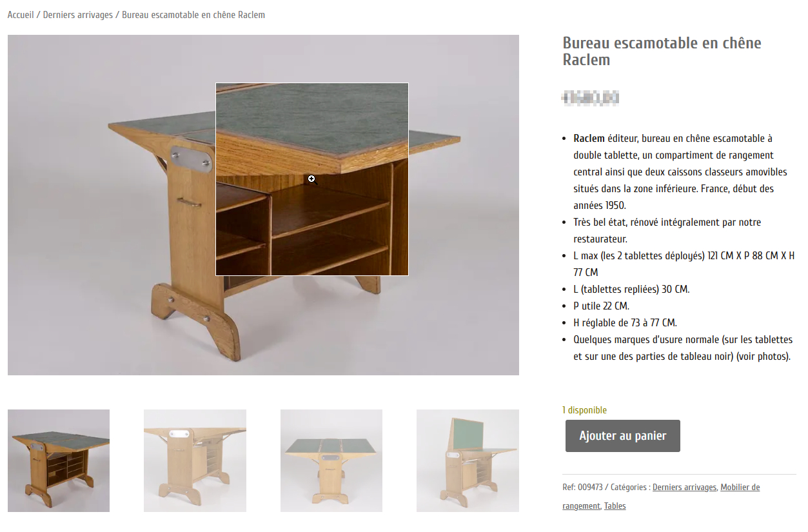This screenshot has width=808, height=532.
Task: Click the Ref: 009473 reference text
Action: [583, 488]
